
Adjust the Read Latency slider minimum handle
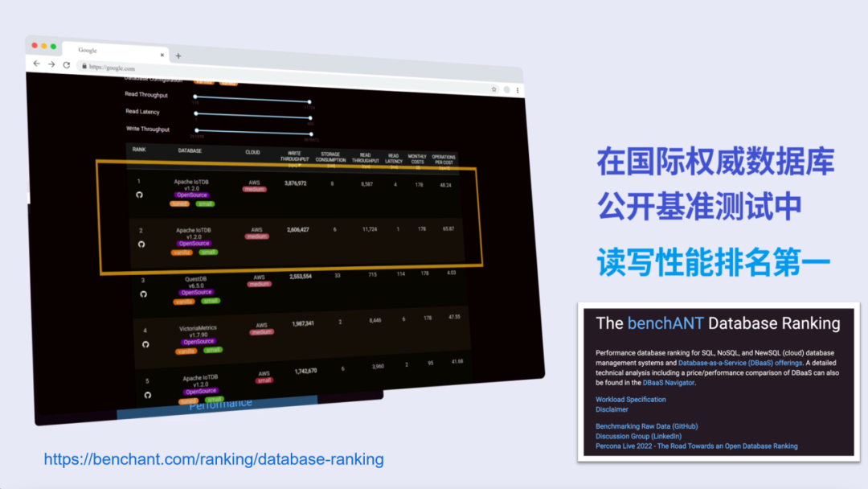(196, 113)
